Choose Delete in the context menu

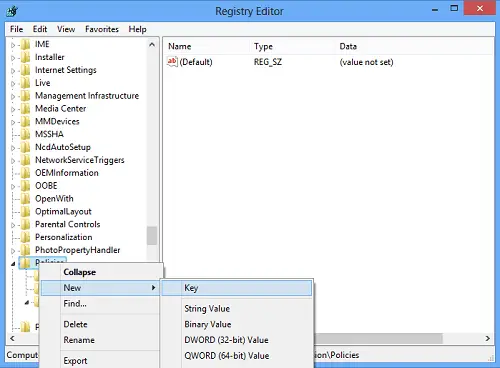[100, 324]
